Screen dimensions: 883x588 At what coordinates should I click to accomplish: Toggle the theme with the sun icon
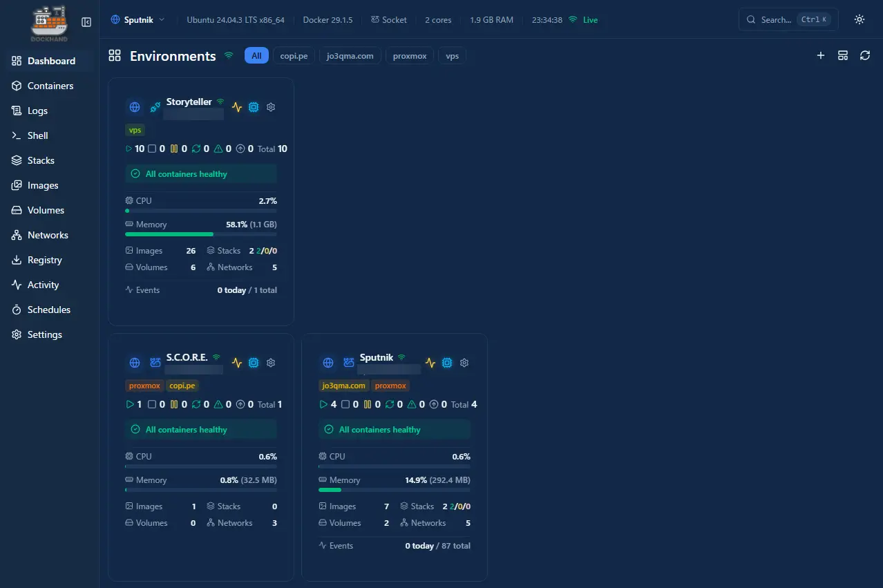[x=859, y=19]
